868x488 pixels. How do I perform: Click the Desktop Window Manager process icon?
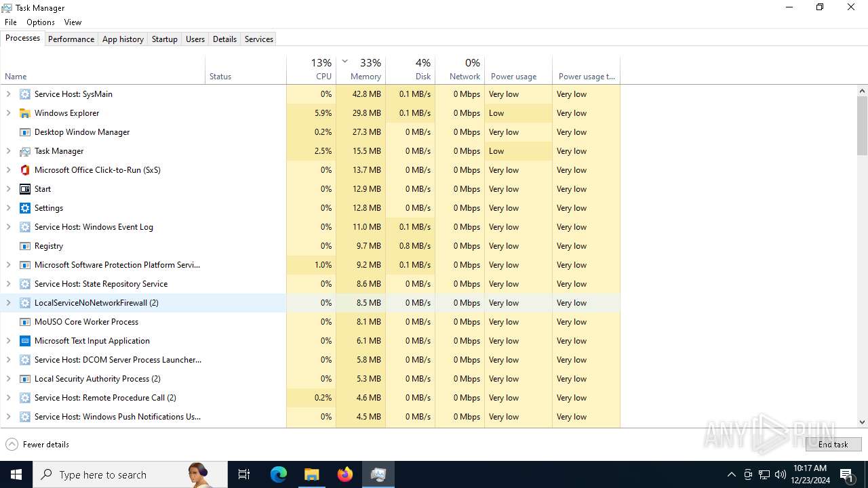[25, 132]
